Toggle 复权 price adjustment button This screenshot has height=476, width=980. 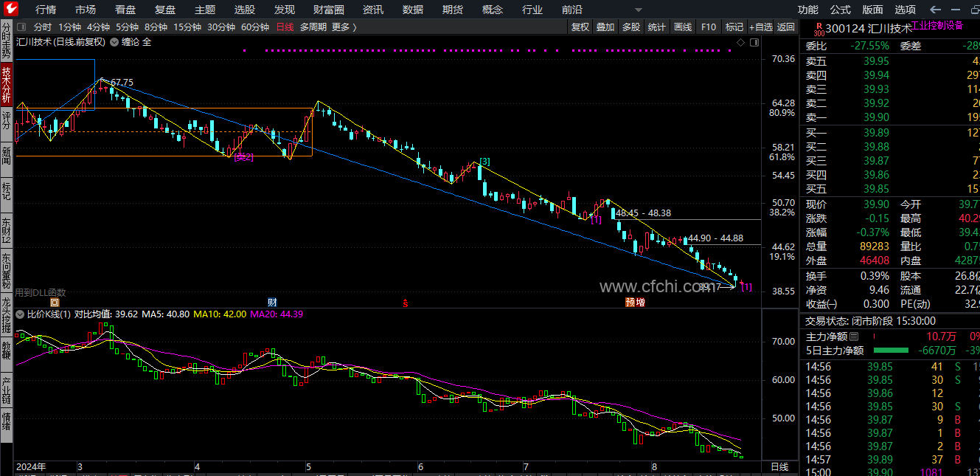580,27
